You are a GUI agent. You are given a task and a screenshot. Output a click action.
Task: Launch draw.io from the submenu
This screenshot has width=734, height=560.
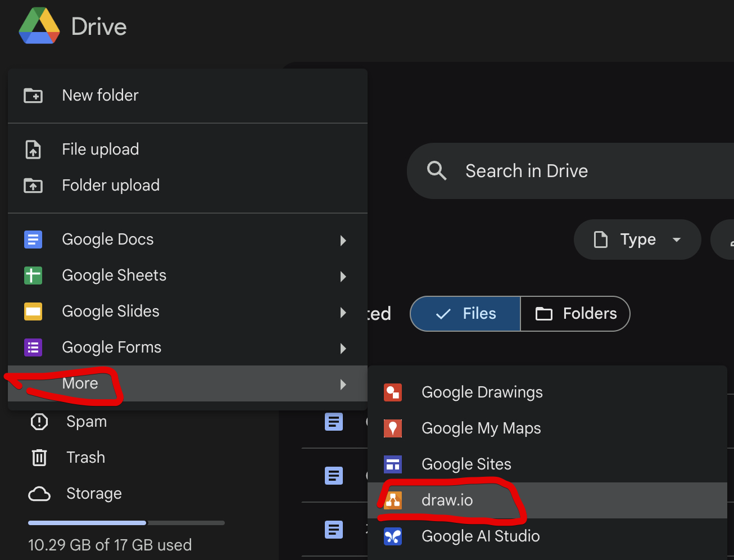tap(547, 500)
